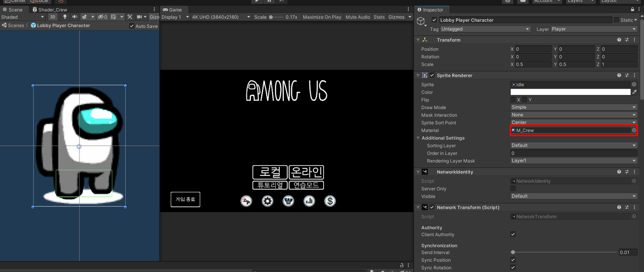Click the Scenes breadcrumb link
644x272 pixels.
point(13,25)
